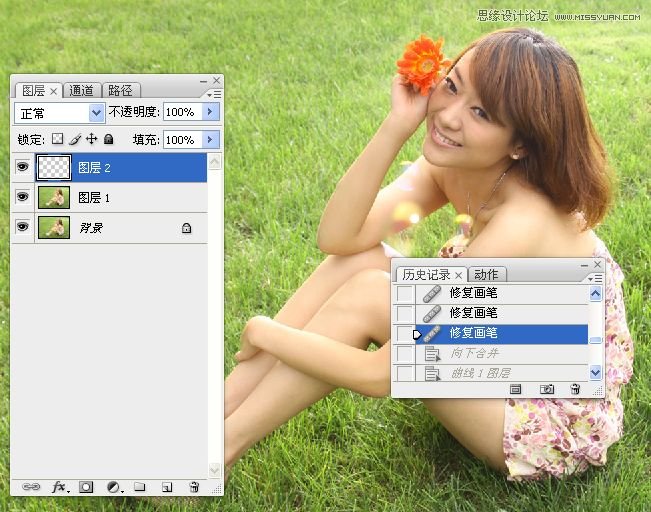Hide 图层 2 with its eye icon

[x=23, y=167]
